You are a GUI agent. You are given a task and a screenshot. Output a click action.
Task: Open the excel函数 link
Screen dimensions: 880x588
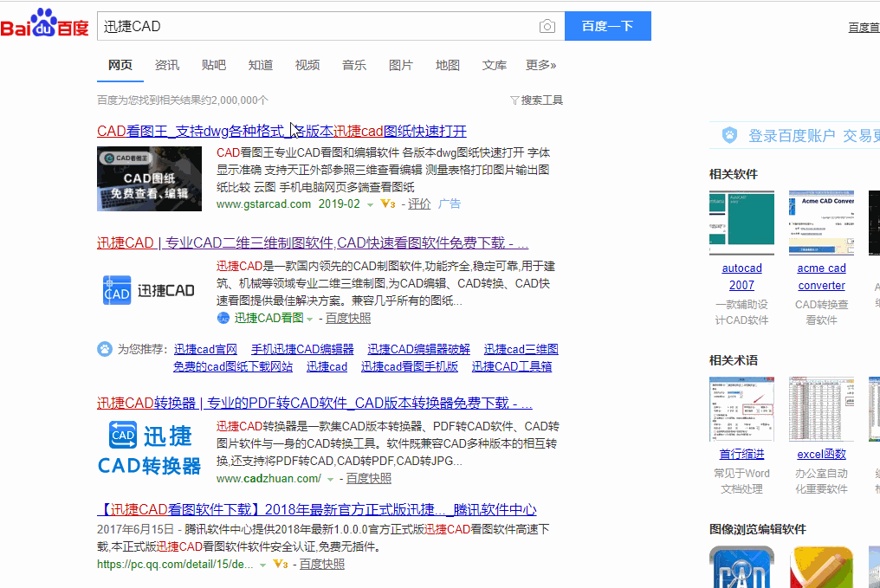[x=822, y=454]
